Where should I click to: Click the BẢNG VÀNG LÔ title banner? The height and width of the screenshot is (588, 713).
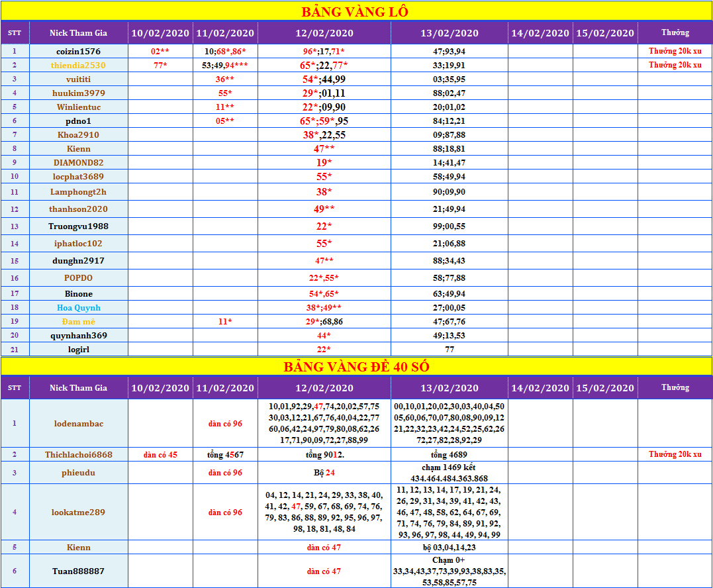coord(356,11)
